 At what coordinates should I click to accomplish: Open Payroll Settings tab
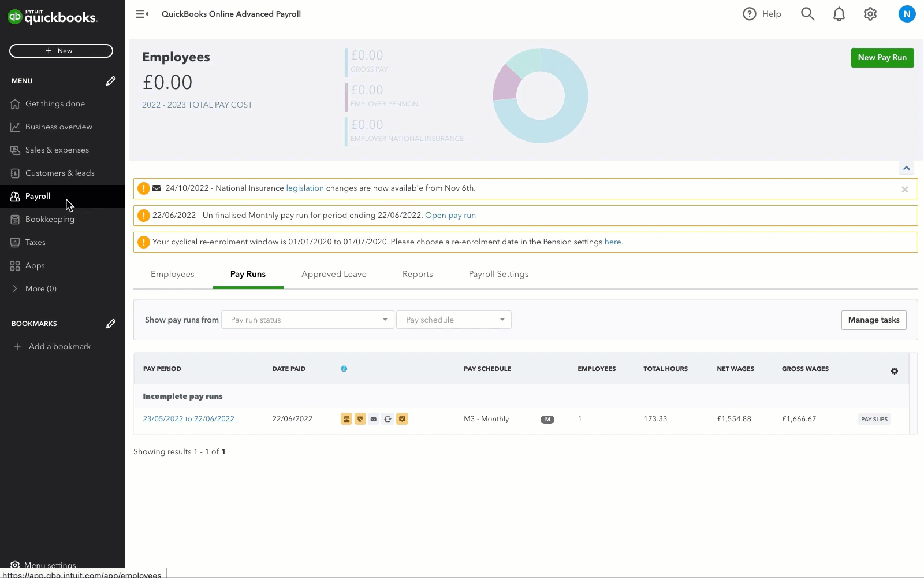coord(498,275)
